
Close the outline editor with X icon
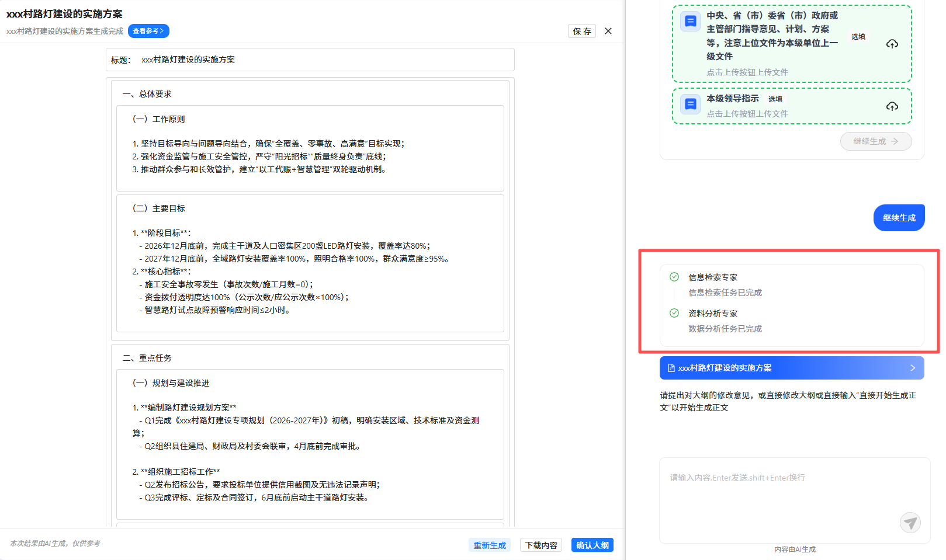click(608, 31)
